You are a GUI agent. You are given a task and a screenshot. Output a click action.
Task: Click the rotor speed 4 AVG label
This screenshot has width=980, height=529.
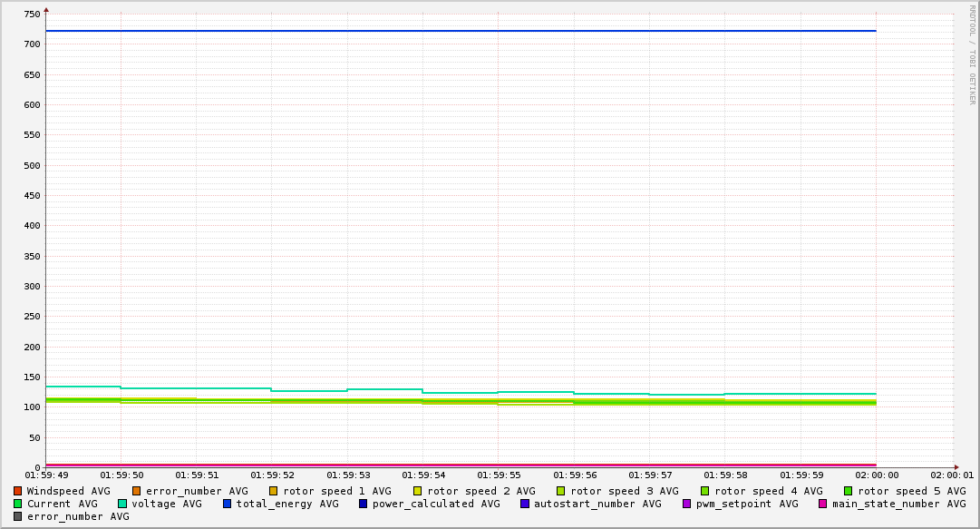pyautogui.click(x=768, y=491)
